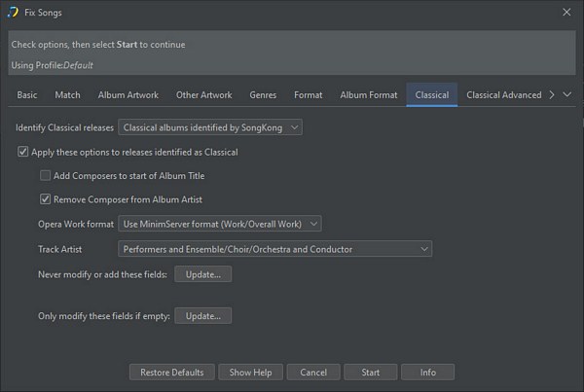Viewport: 584px width, 392px height.
Task: Close the Fix Songs dialog
Action: [566, 12]
